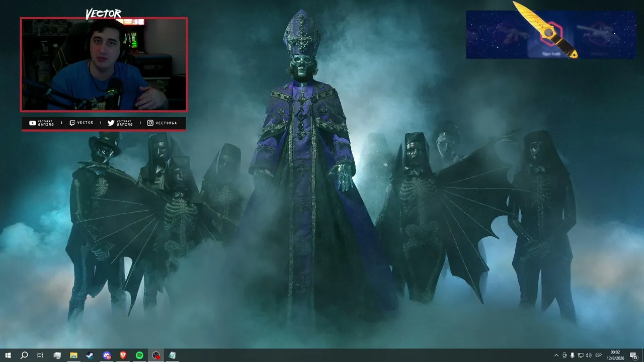Open Discord with the 9+ notification badge
This screenshot has height=362, width=644.
(107, 355)
